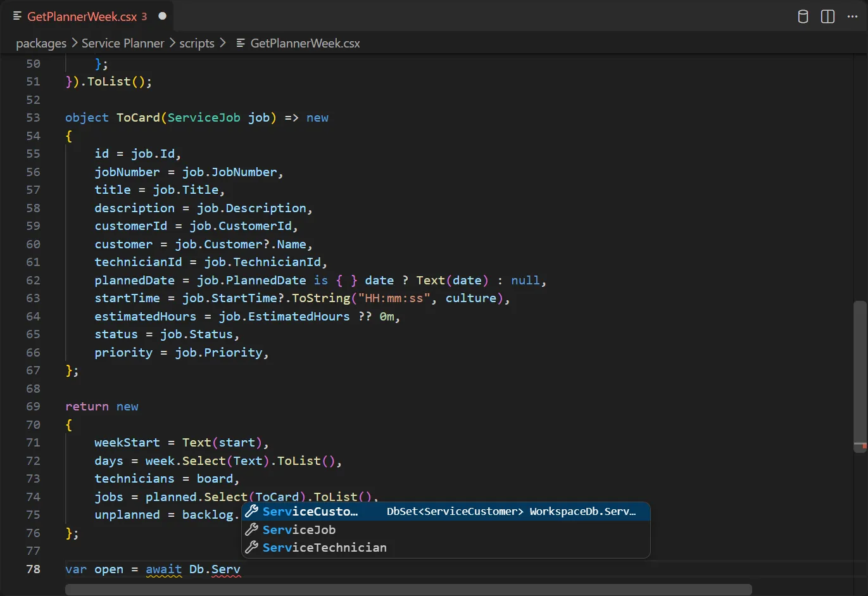Open the packages breadcrumb

point(41,43)
